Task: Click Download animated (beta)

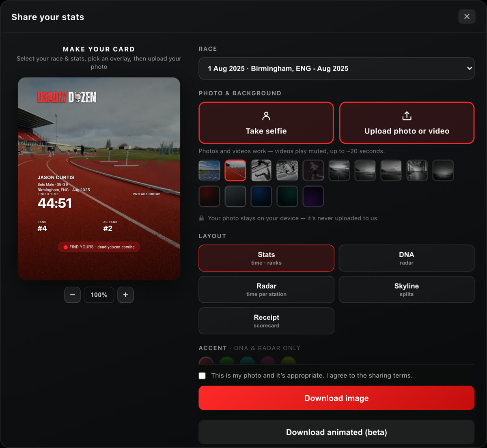Action: (336, 432)
